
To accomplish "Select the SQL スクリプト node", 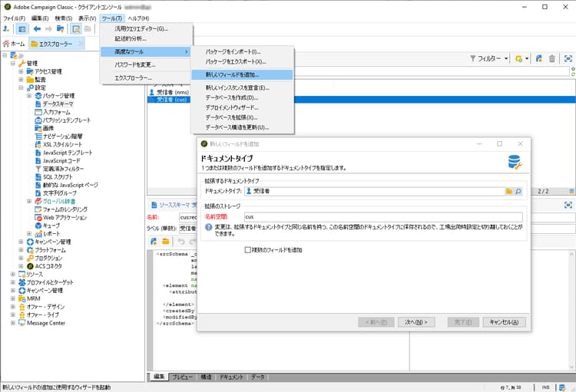I will [x=54, y=177].
